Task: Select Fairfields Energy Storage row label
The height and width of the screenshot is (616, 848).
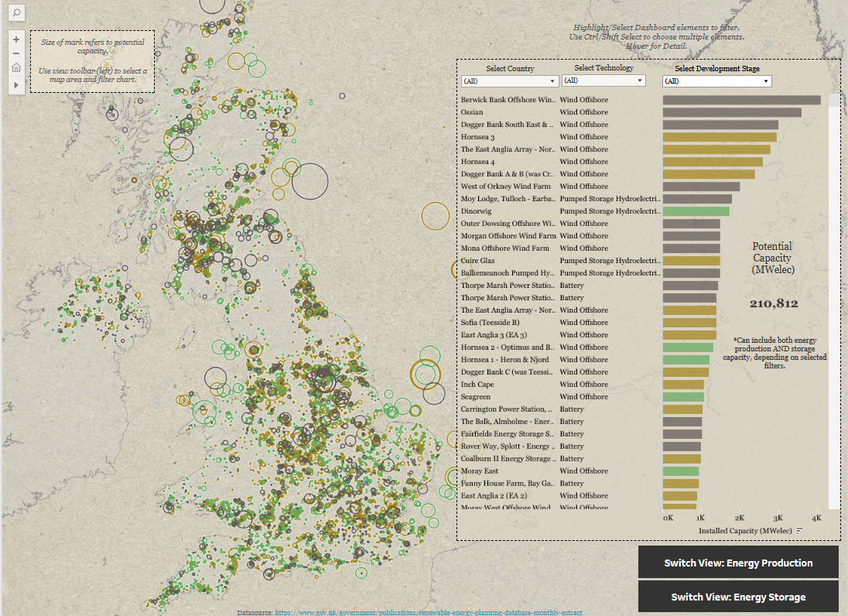Action: coord(508,433)
